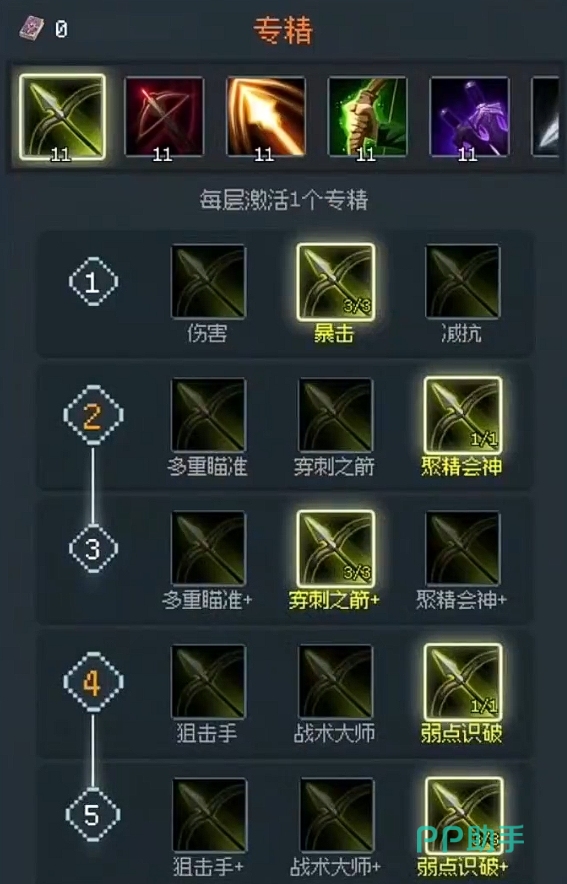
Task: Open the partially visible sixth skill icon
Action: (x=546, y=117)
